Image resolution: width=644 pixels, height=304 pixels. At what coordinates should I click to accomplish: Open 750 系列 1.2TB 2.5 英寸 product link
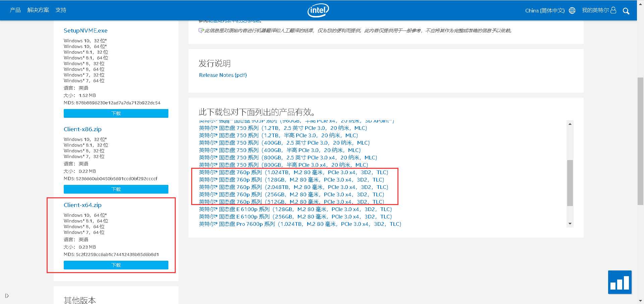[283, 128]
